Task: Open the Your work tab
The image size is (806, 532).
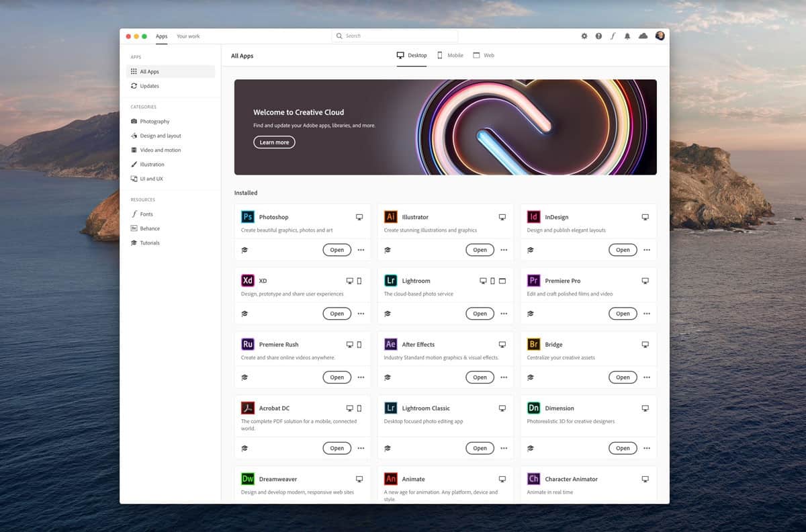Action: pos(188,36)
